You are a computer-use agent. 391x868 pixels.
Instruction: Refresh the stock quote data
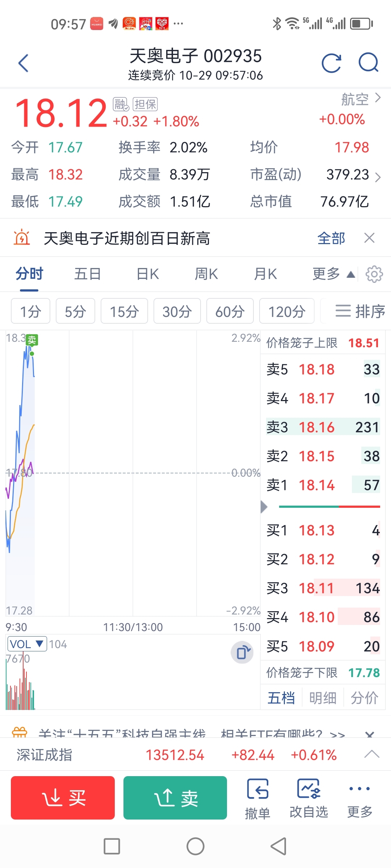coord(331,63)
